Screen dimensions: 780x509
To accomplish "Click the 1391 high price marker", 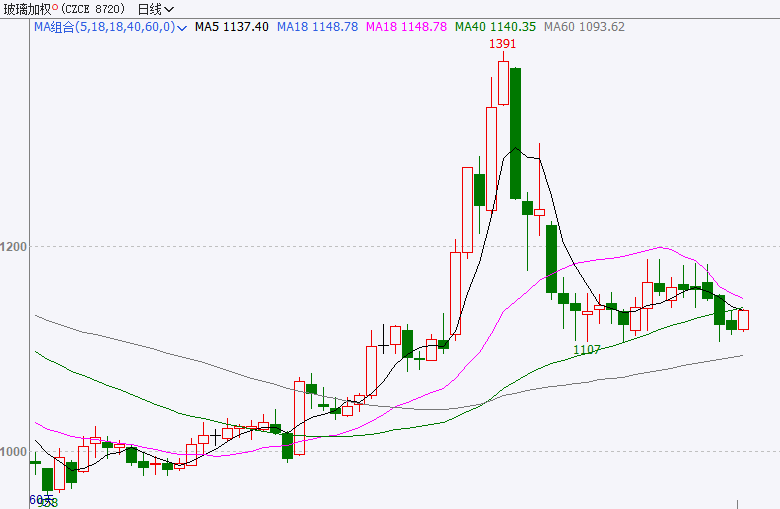I will [x=502, y=44].
